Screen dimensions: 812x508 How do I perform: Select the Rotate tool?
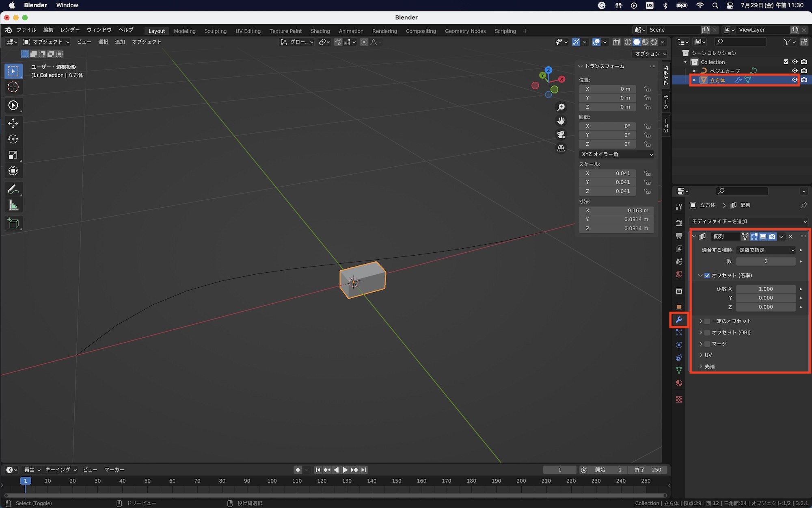[x=13, y=139]
